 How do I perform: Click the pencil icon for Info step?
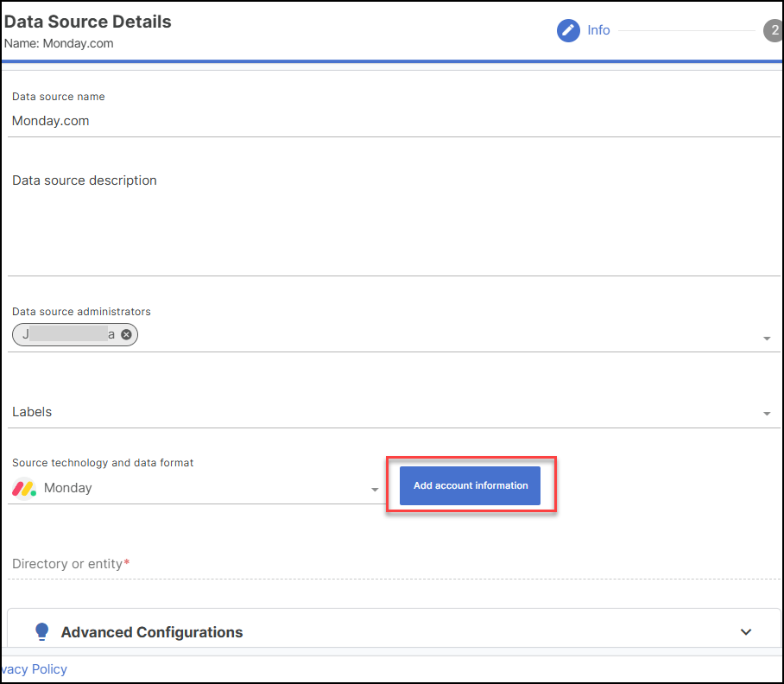pos(568,31)
